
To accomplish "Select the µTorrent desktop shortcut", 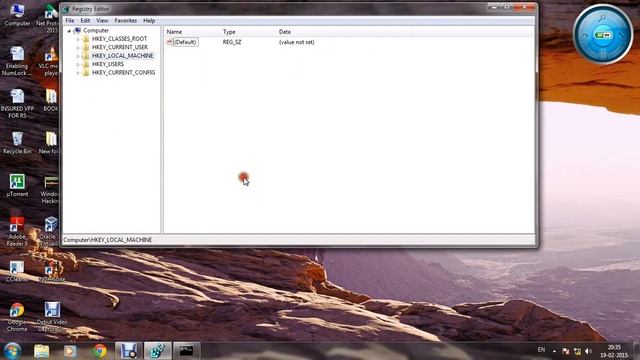I will click(17, 186).
